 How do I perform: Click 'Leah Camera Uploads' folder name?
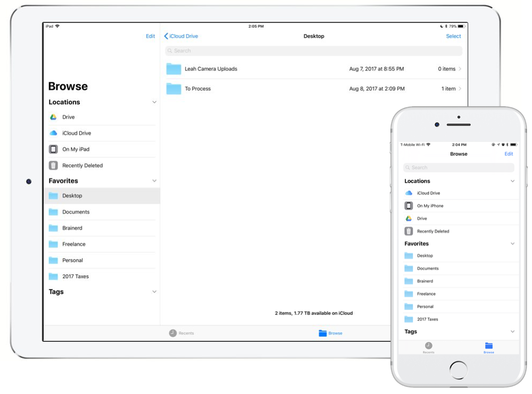(x=211, y=69)
